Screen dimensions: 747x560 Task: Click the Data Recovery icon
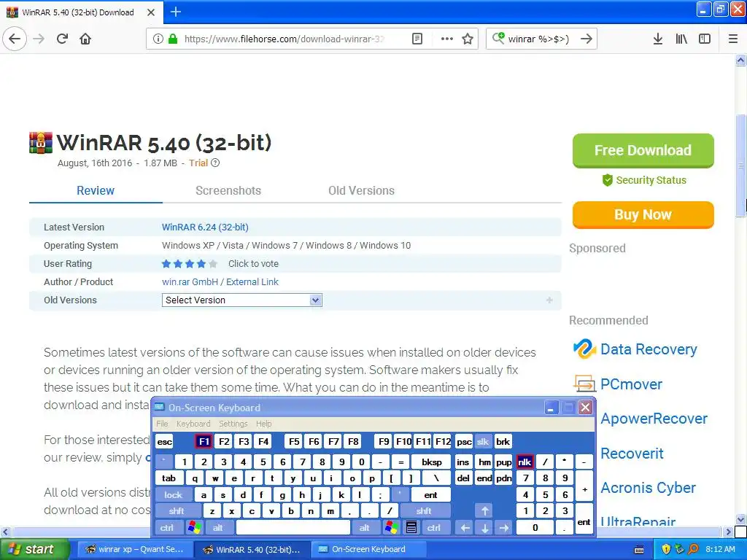[x=584, y=349]
